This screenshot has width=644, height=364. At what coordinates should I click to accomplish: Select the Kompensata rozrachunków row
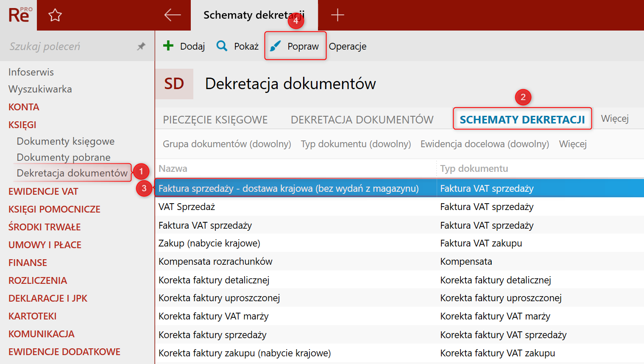(215, 261)
